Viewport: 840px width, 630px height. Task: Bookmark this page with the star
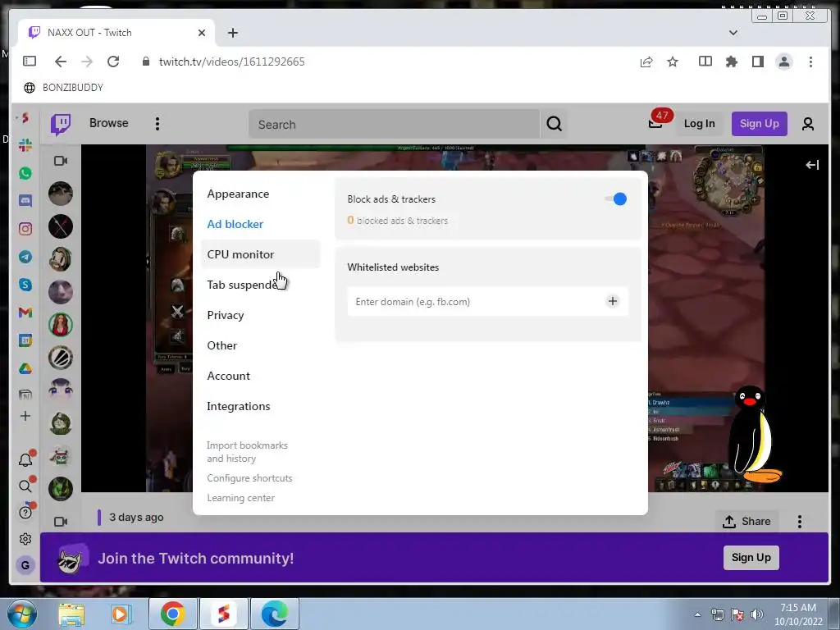click(673, 62)
